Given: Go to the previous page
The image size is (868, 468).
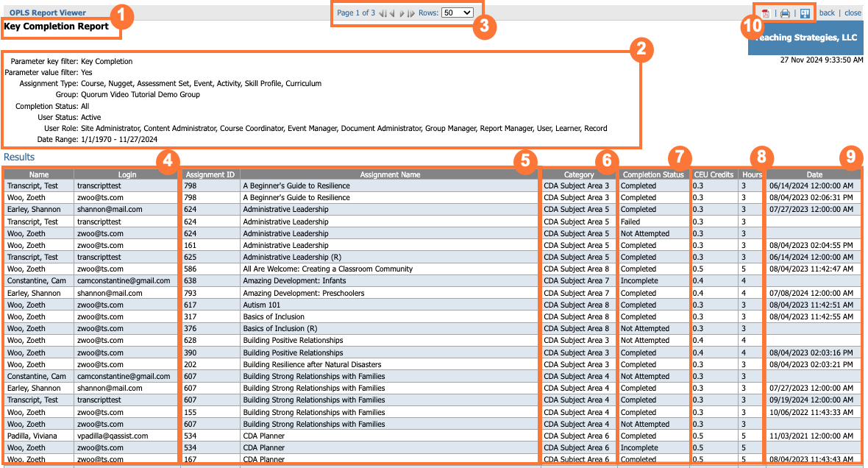Looking at the screenshot, I should [x=392, y=13].
